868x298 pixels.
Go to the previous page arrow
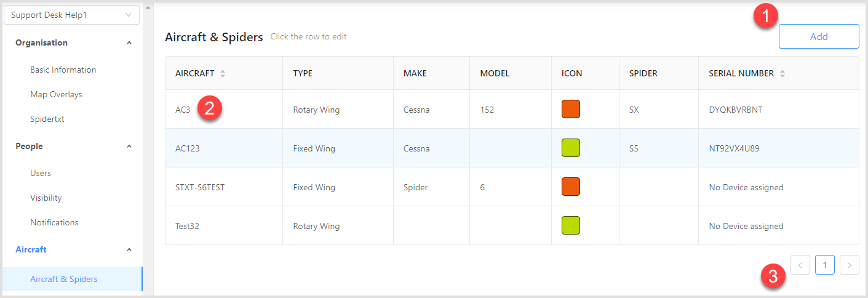click(x=800, y=265)
